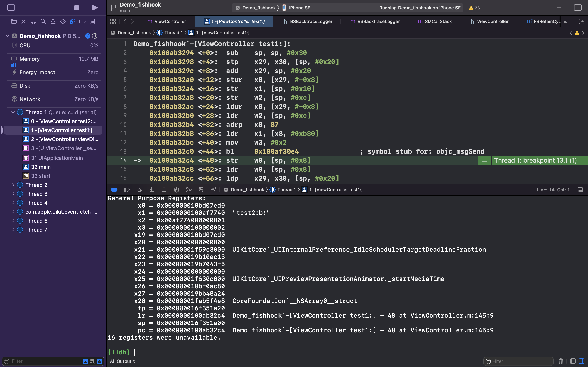Toggle the breakpoints activation button
This screenshot has height=367, width=588.
114,190
